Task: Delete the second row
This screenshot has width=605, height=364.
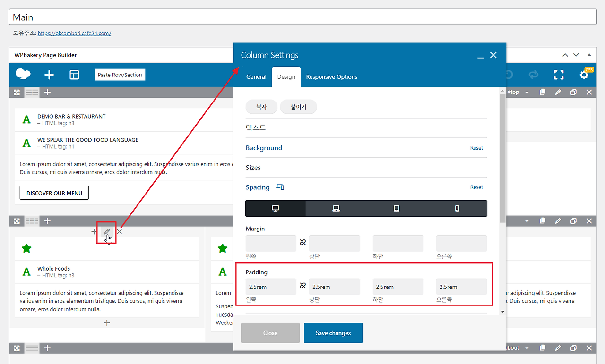Action: tap(589, 221)
